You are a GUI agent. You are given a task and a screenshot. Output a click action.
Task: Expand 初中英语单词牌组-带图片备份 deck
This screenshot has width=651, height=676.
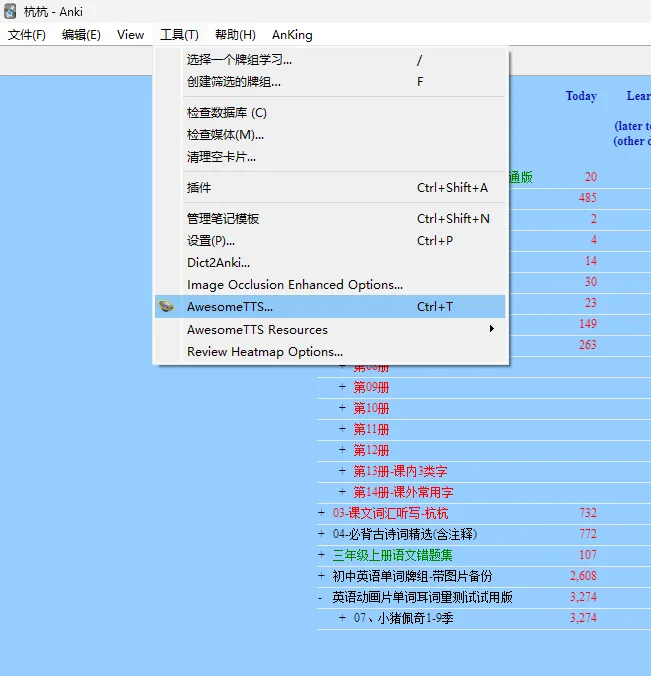coord(321,576)
